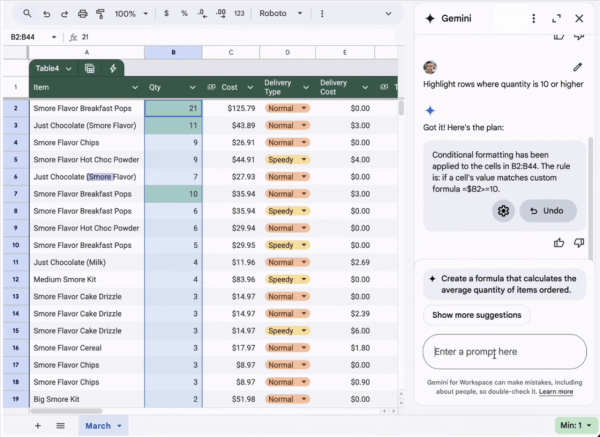Collapse the toolbar with chevron

[x=388, y=14]
